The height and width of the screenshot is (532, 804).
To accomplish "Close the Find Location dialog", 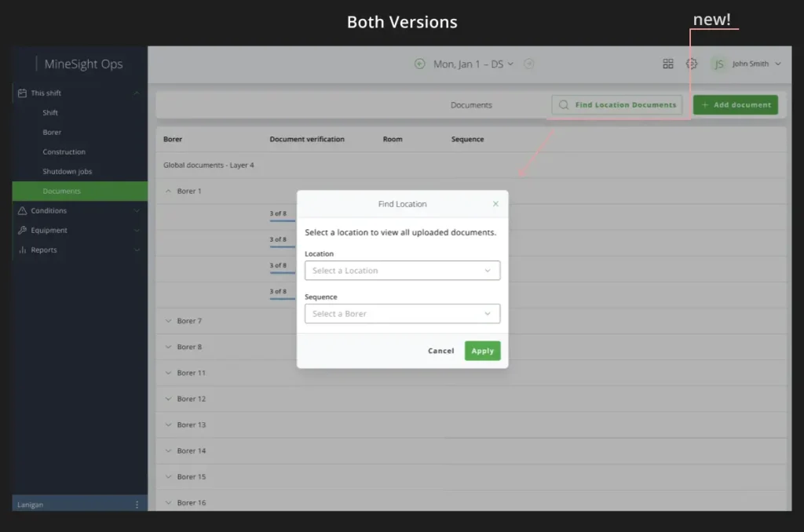I will pos(495,204).
